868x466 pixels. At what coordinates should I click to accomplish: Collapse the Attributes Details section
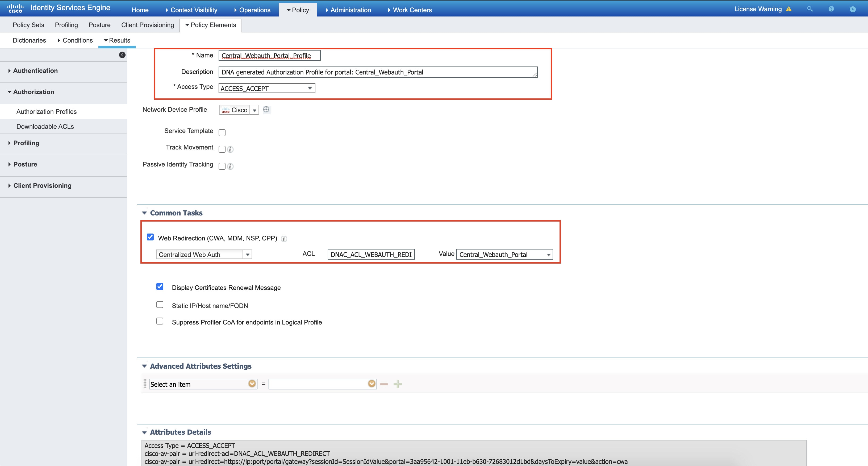coord(145,432)
